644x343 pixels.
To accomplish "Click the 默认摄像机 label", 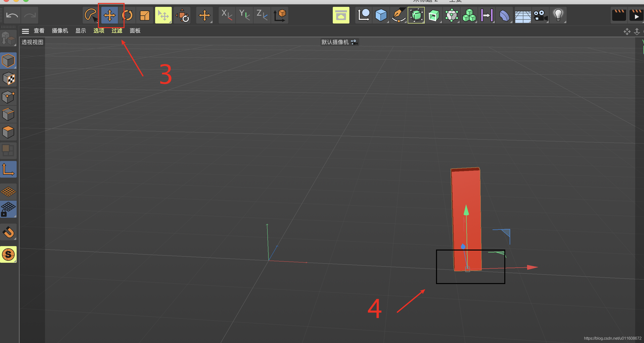I will tap(335, 42).
